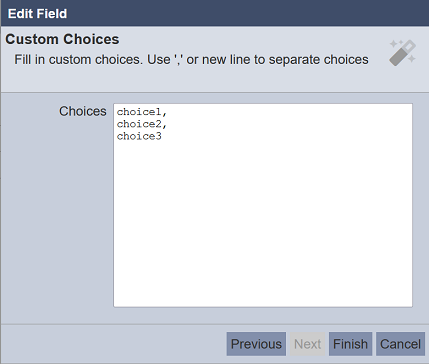Image resolution: width=429 pixels, height=364 pixels.
Task: Click the digit 1 in choice1
Action: click(x=159, y=112)
